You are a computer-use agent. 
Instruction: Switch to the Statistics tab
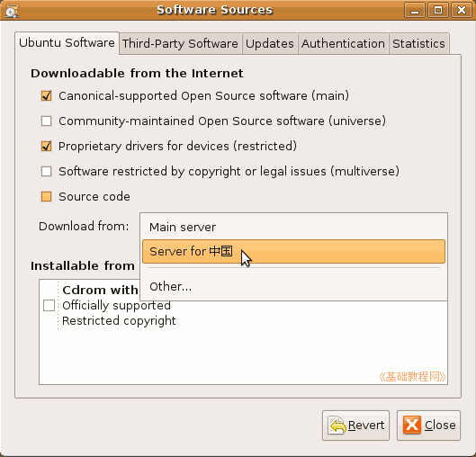(x=418, y=44)
